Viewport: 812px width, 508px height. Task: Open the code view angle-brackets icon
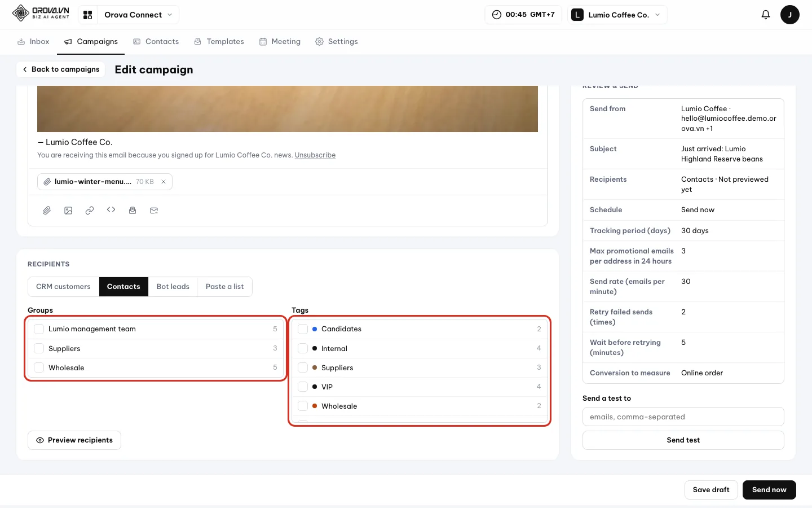coord(111,210)
